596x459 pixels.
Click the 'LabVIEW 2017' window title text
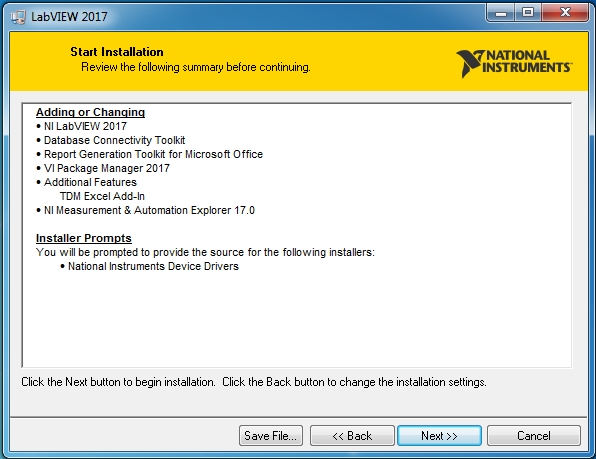click(x=69, y=17)
